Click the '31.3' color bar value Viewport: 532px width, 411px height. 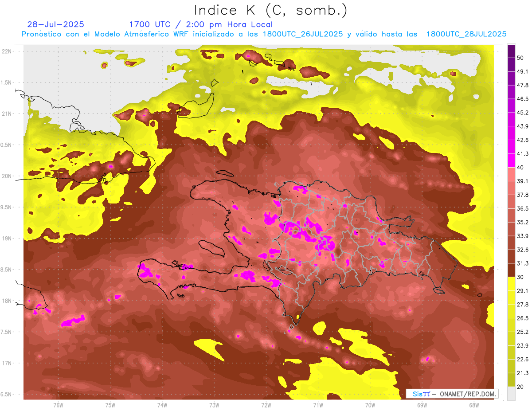pyautogui.click(x=523, y=263)
